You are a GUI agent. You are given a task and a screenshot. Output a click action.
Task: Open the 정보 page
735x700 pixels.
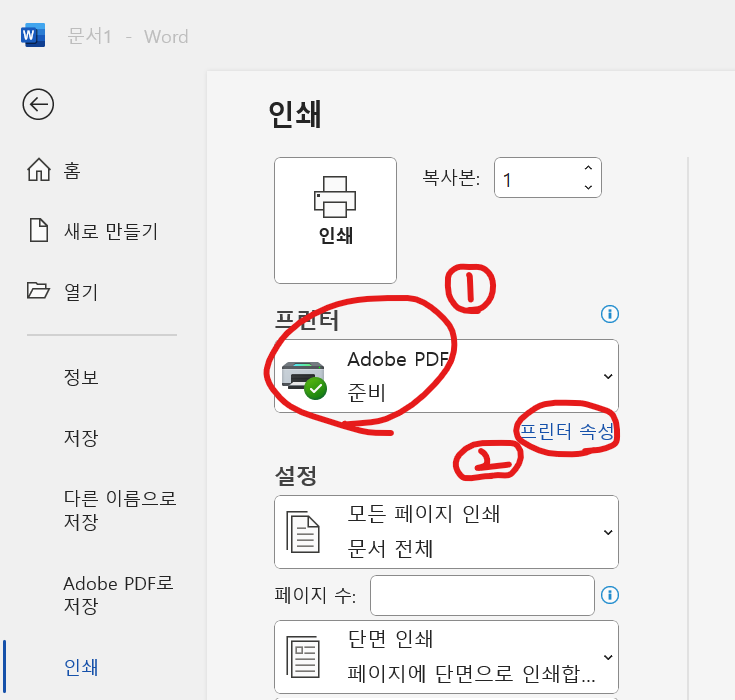pyautogui.click(x=81, y=377)
